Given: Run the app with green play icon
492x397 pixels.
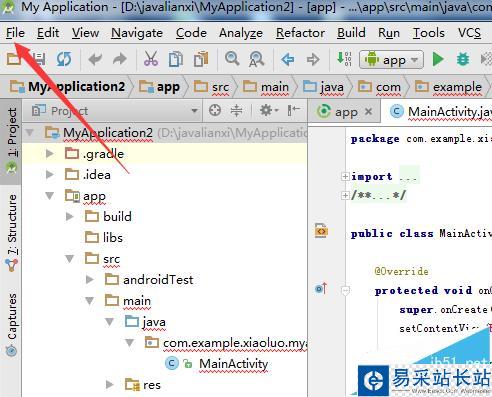Looking at the screenshot, I should click(x=438, y=59).
